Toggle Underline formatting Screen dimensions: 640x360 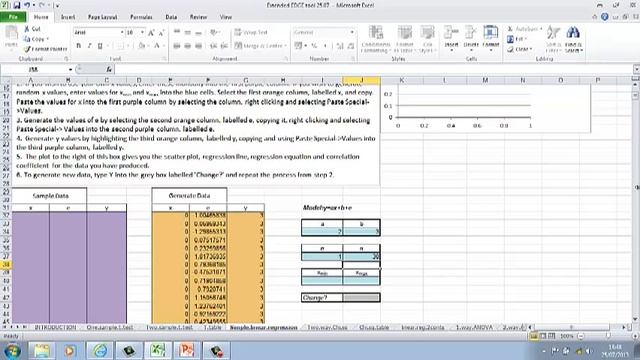(100, 46)
